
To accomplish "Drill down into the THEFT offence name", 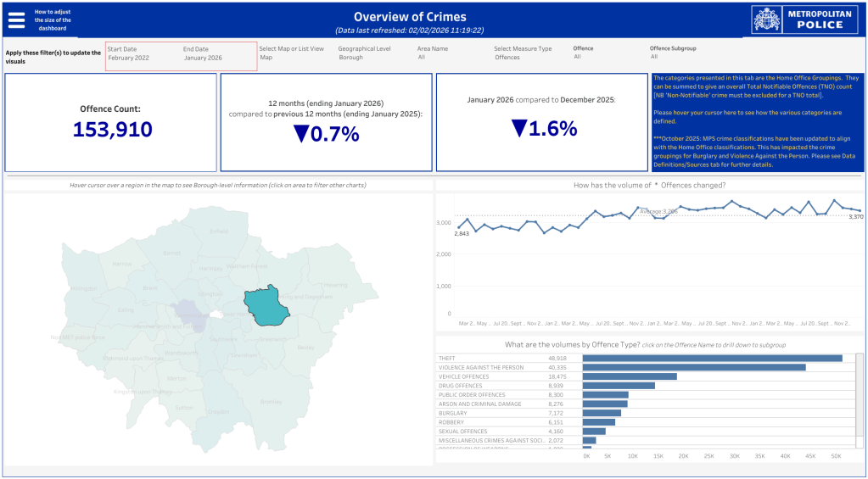I will click(x=447, y=359).
